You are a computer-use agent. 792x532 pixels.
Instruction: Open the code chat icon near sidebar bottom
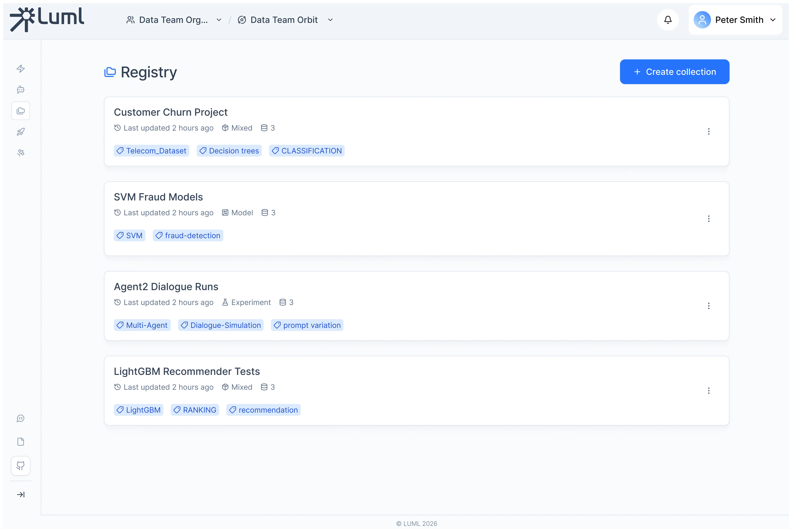point(21,418)
